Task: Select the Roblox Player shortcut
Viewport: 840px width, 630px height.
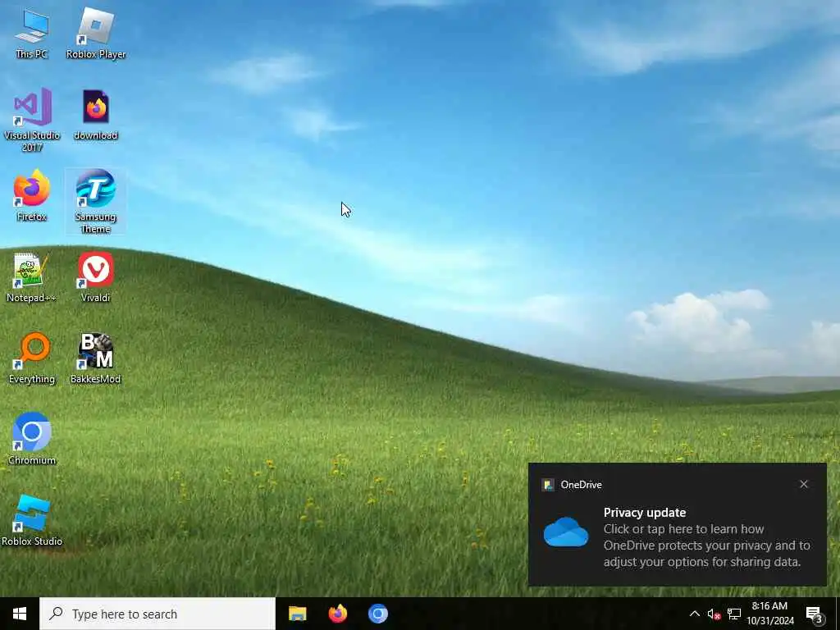Action: point(96,34)
